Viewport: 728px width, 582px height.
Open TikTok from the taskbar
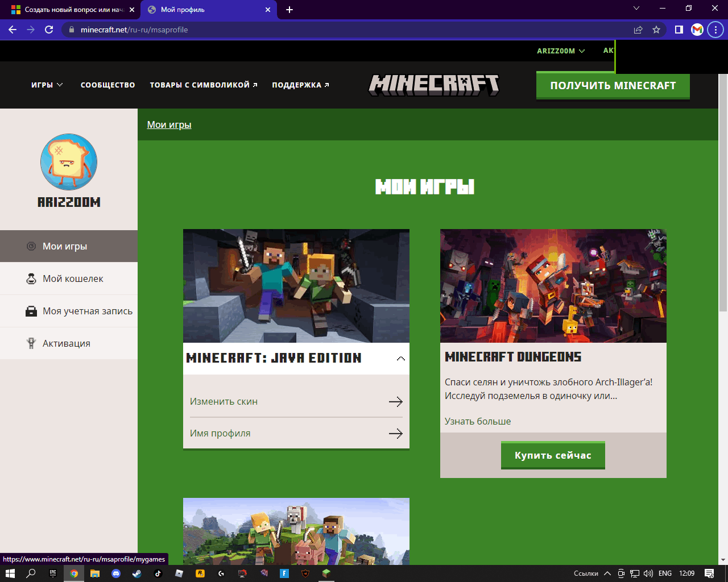[x=158, y=573]
